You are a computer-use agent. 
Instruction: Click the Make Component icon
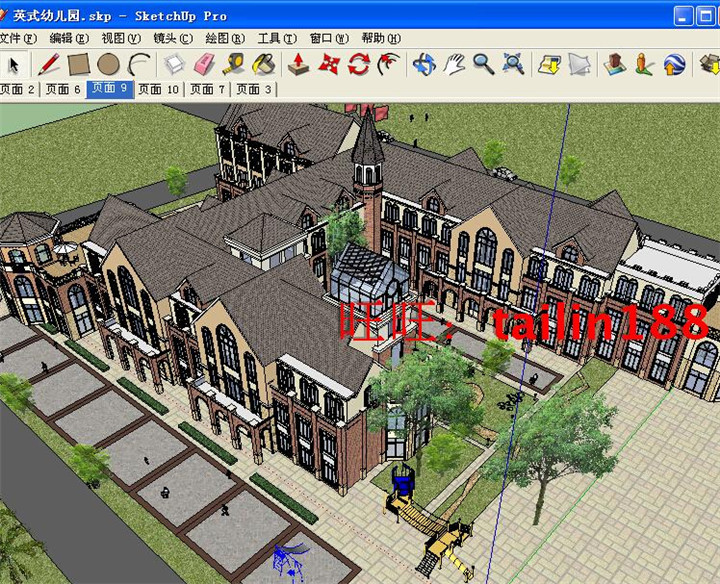(174, 64)
